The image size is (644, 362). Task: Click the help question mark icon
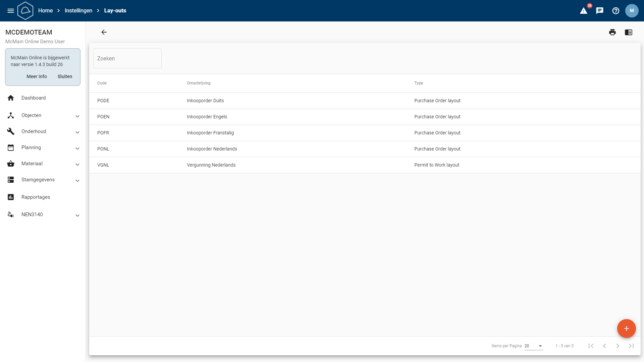[x=616, y=11]
